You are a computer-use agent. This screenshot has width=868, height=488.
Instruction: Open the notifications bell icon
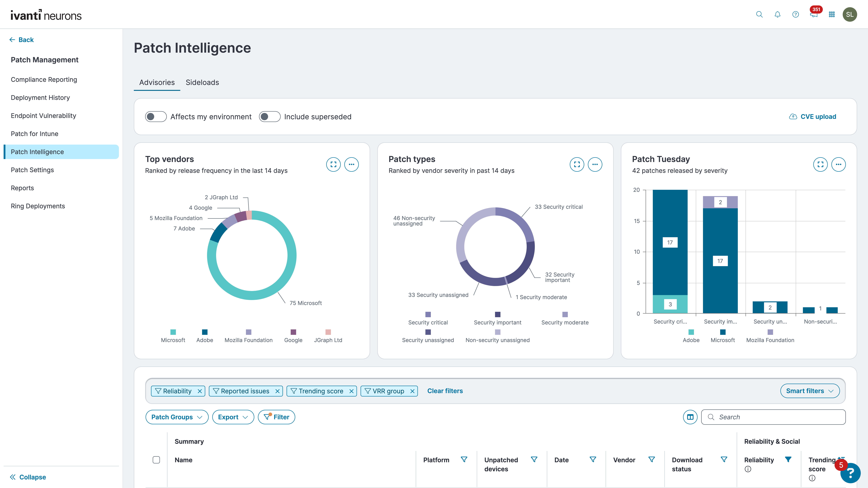click(777, 14)
